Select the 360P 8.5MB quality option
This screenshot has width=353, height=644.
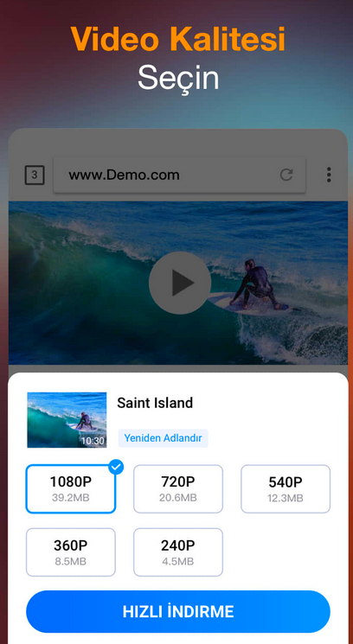(71, 552)
